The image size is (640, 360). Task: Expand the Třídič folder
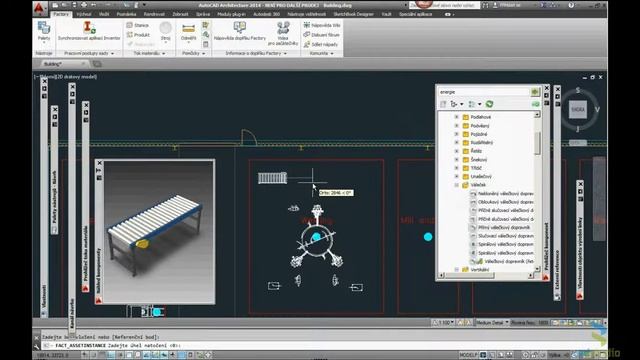click(x=456, y=168)
